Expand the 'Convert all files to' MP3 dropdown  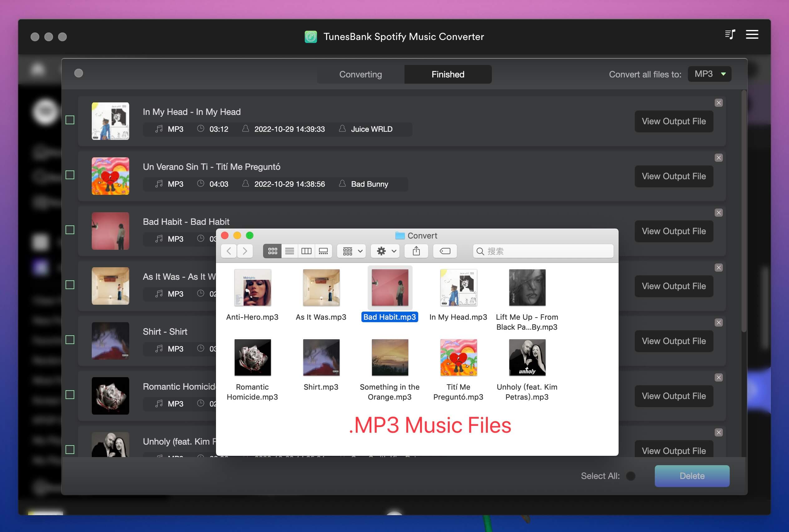pos(709,74)
